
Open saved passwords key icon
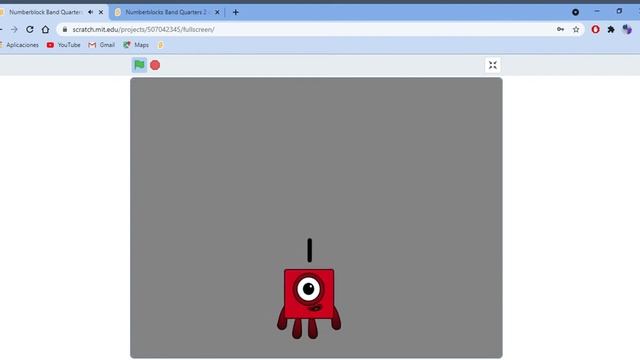(x=560, y=29)
